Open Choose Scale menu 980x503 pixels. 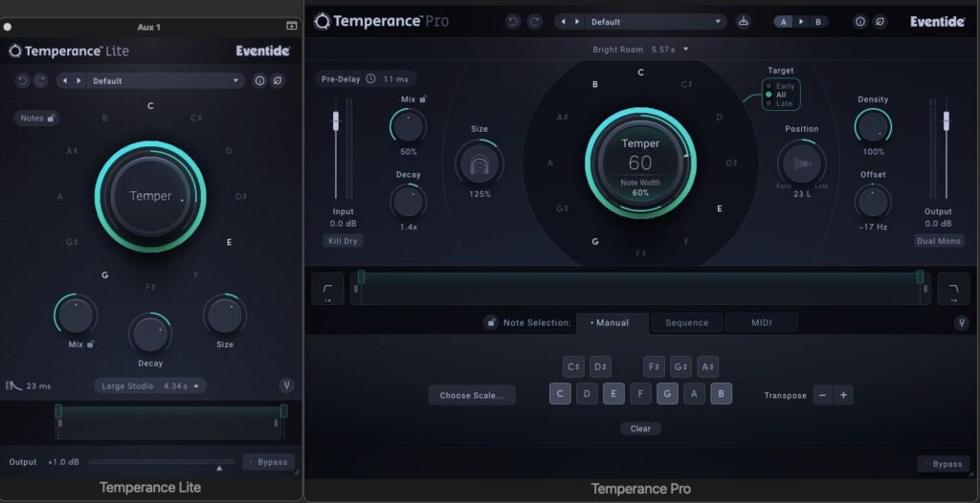pyautogui.click(x=472, y=396)
